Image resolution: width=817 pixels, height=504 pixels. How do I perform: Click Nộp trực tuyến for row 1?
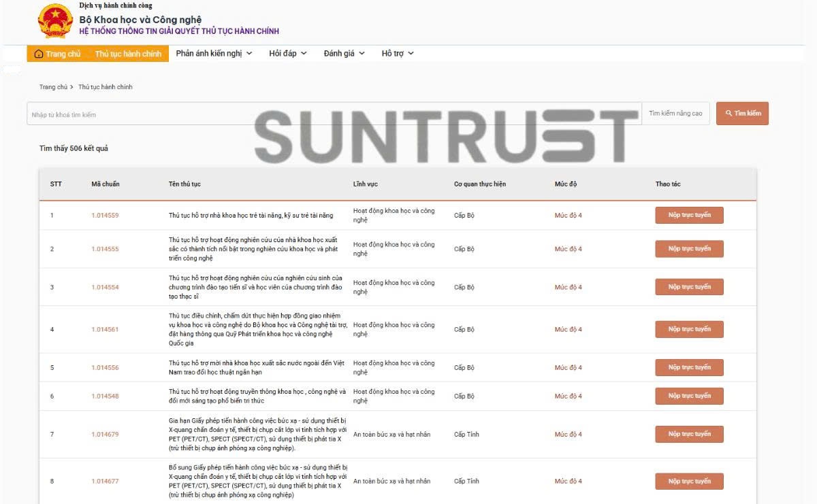tap(689, 216)
